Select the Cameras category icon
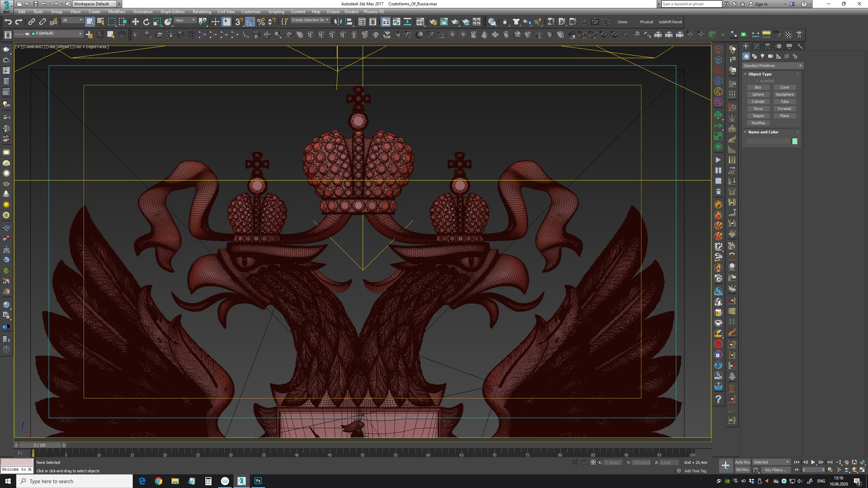This screenshot has width=868, height=488. [x=770, y=56]
